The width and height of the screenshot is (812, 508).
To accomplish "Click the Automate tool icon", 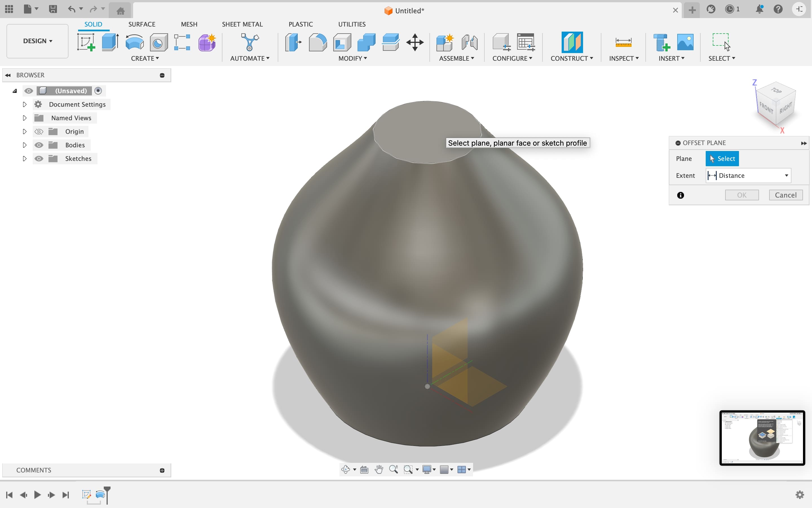I will [x=250, y=42].
